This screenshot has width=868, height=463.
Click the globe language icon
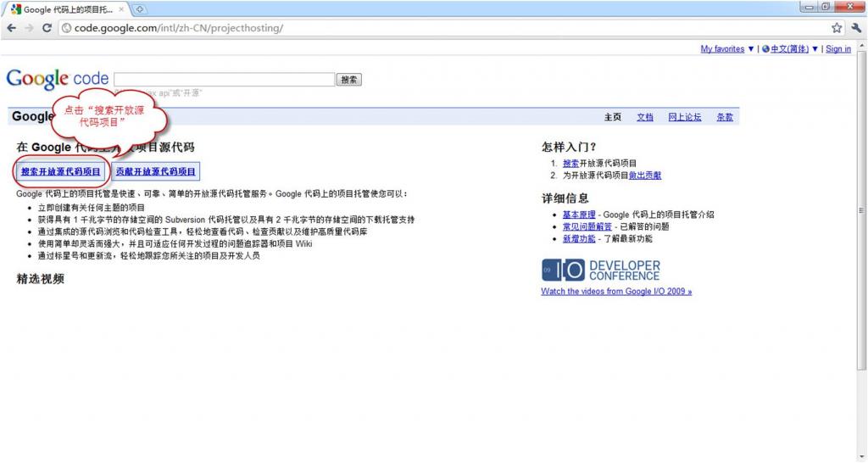coord(765,48)
